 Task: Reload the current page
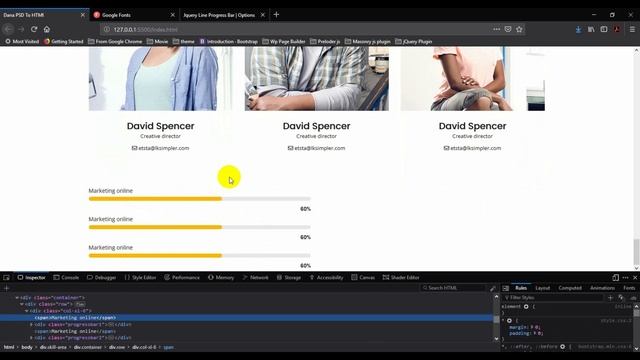coord(34,29)
